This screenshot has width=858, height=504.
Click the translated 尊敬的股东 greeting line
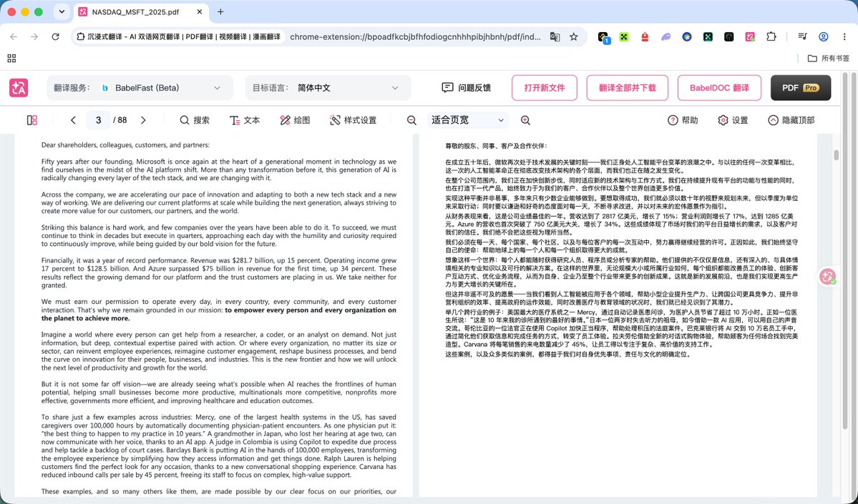point(496,146)
